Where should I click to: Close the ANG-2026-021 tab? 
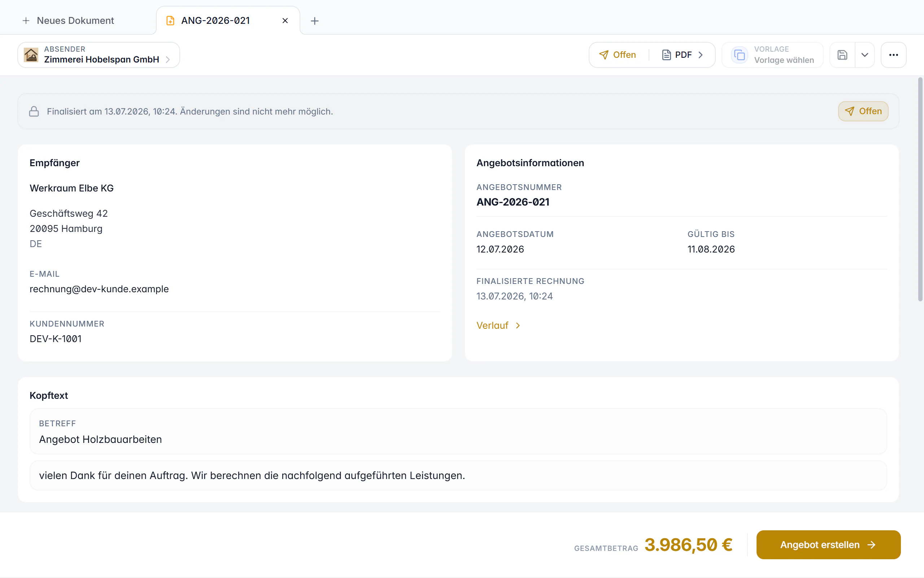285,21
